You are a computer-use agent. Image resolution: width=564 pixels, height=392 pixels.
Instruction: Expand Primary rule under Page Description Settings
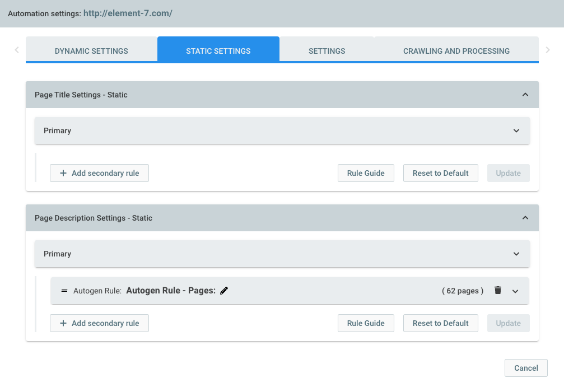pyautogui.click(x=516, y=254)
